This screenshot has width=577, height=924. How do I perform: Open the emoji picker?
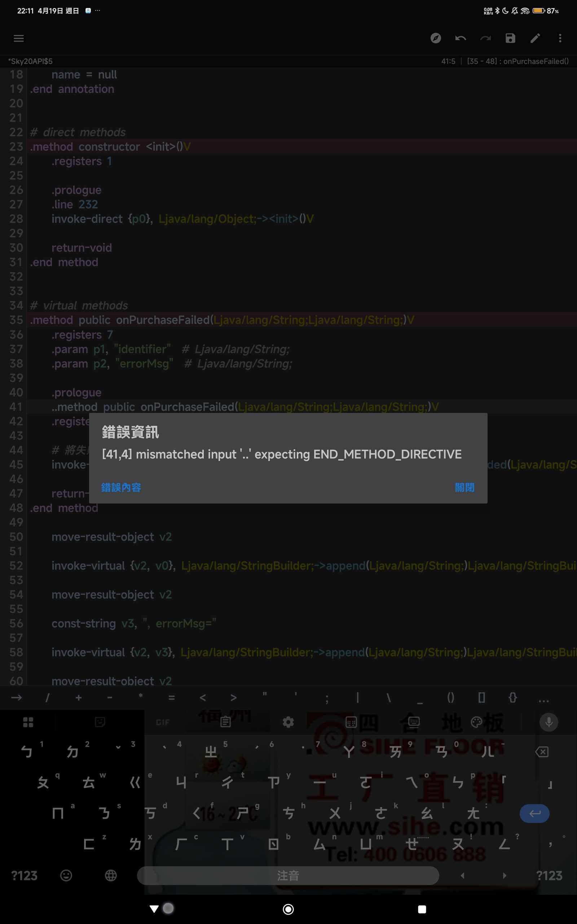[x=66, y=875]
